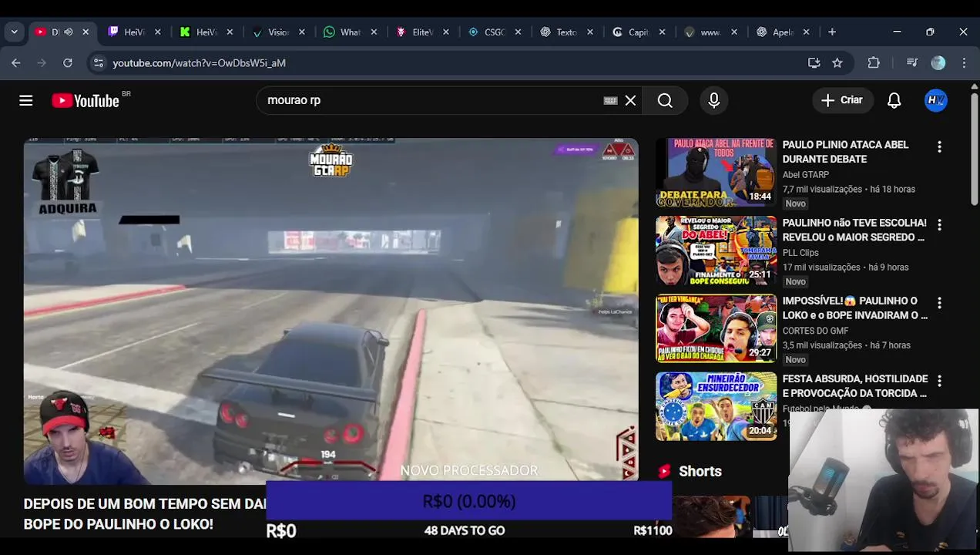
Task: Visit the PLL Clips channel
Action: [800, 253]
